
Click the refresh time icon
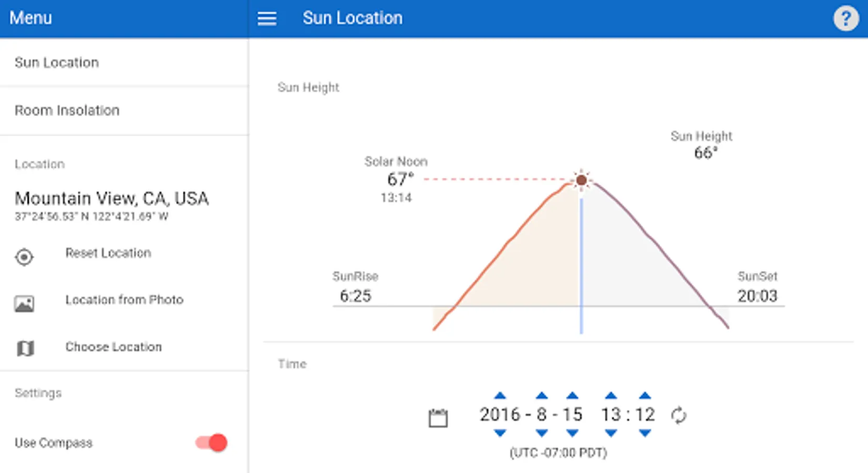click(x=679, y=416)
